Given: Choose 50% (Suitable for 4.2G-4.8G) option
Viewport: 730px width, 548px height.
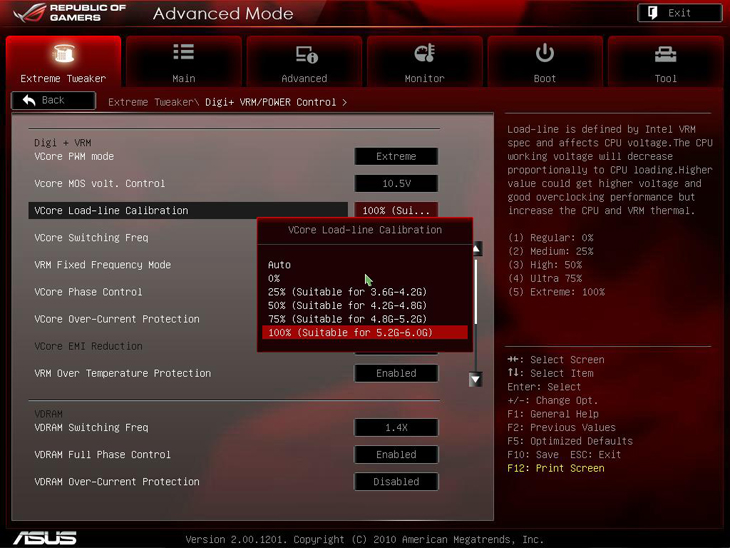Looking at the screenshot, I should click(x=347, y=306).
